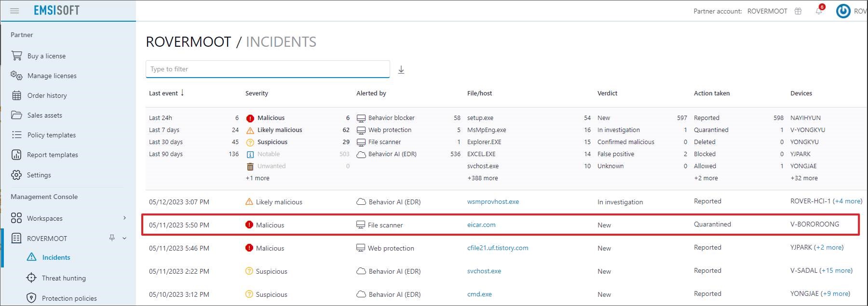Open Manage licenses menu item
Image resolution: width=868 pixels, height=306 pixels.
52,76
